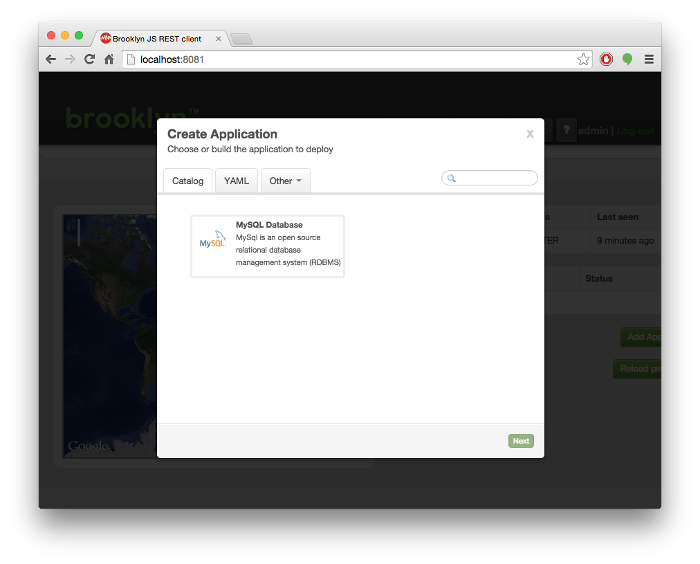
Task: Click the MySQL logo icon
Action: pyautogui.click(x=213, y=241)
